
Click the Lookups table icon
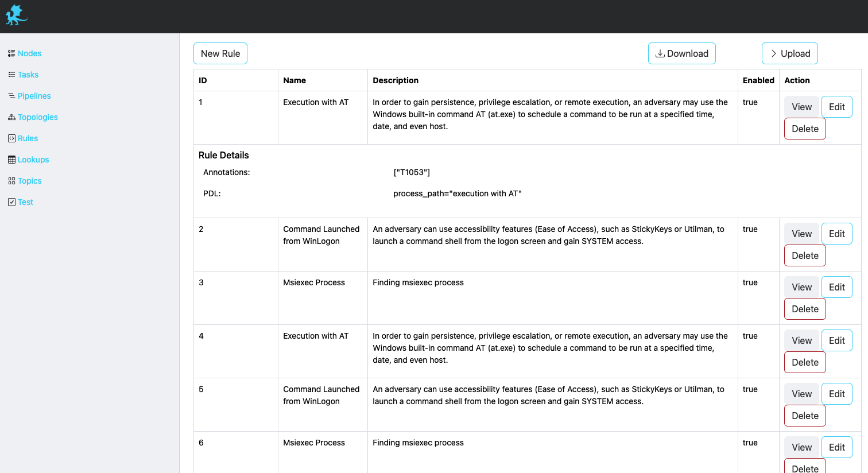coord(11,160)
